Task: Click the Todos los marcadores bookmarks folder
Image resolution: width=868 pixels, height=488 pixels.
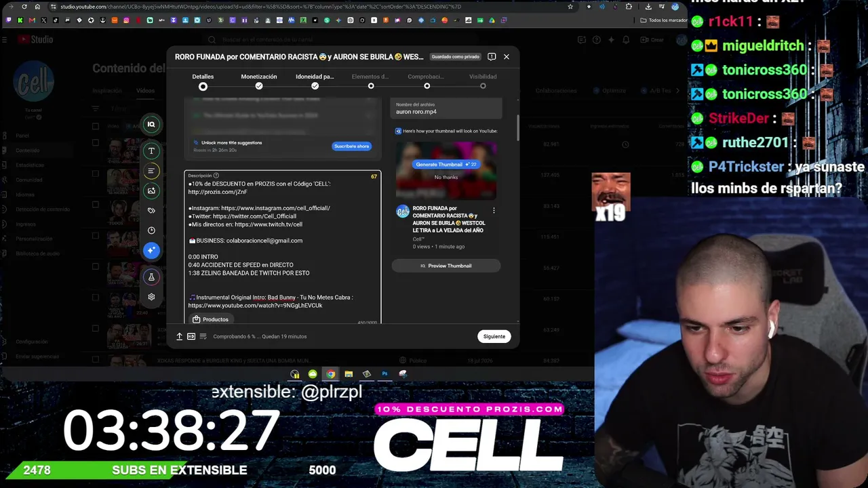Action: pos(664,20)
